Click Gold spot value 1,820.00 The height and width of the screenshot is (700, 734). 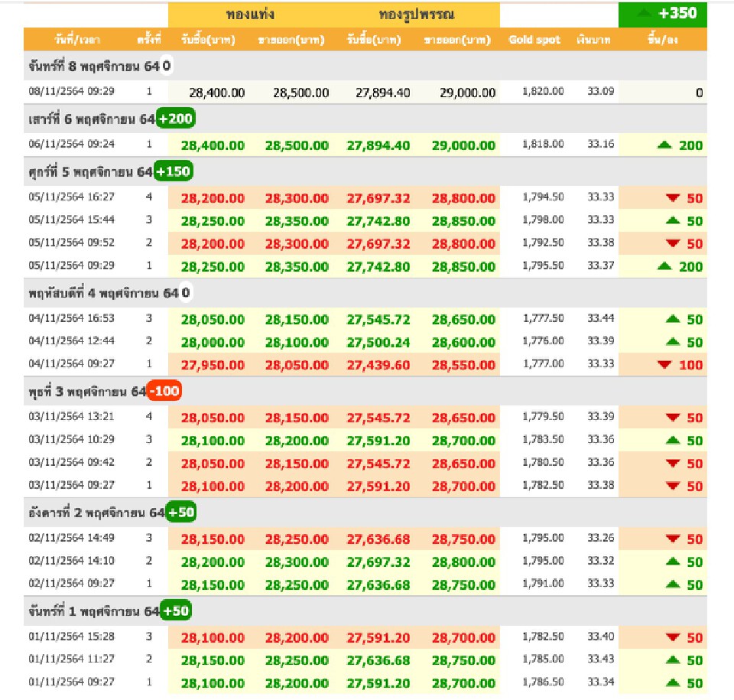543,91
